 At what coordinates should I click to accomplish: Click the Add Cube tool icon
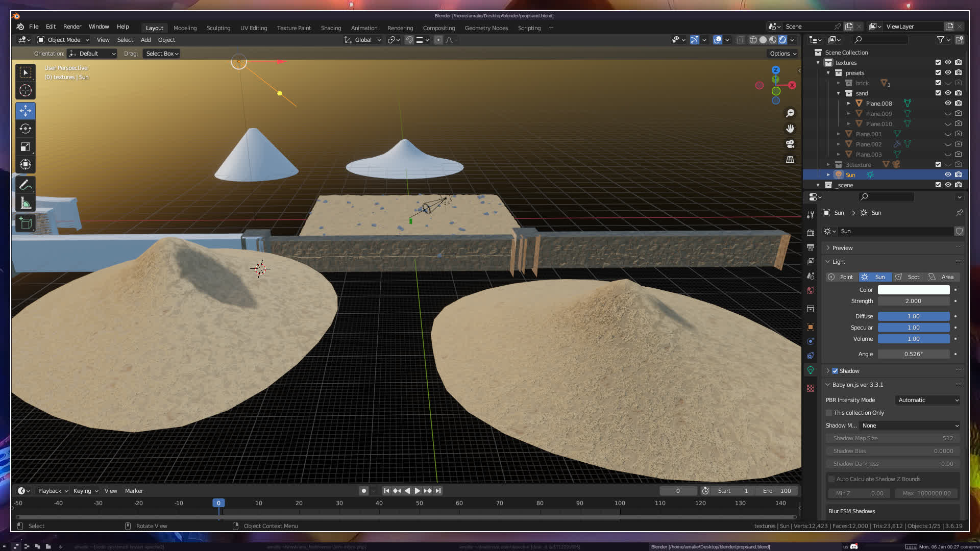tap(26, 223)
